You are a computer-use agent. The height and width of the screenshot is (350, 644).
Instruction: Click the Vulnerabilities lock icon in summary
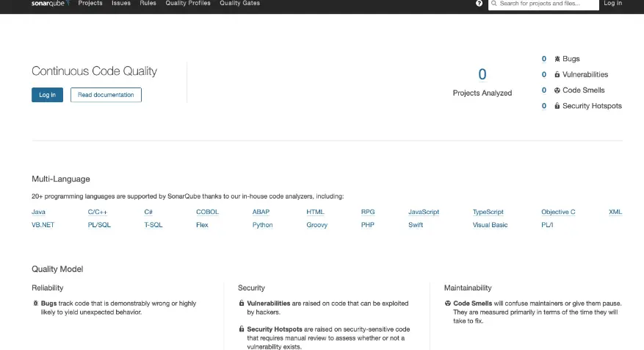pyautogui.click(x=557, y=74)
